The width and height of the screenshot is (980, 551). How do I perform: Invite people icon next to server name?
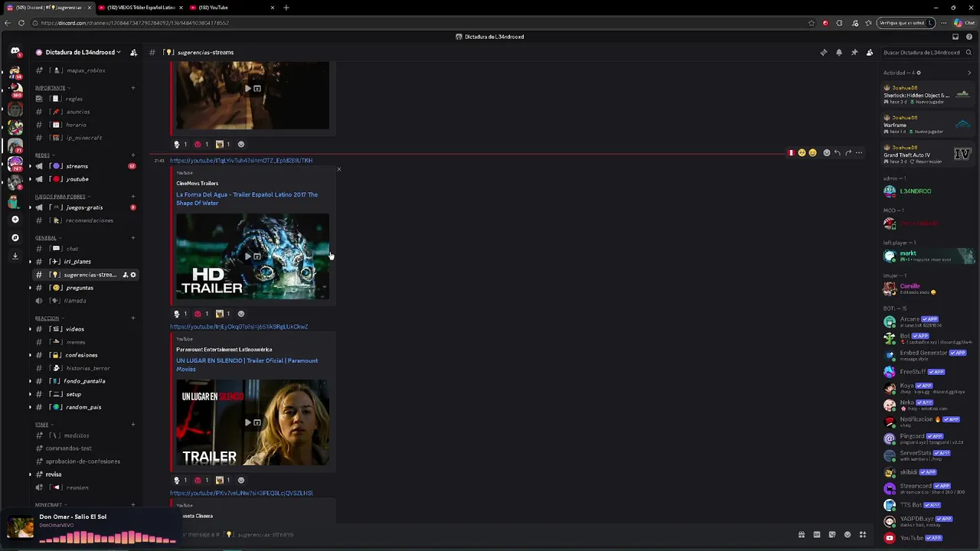coord(133,53)
